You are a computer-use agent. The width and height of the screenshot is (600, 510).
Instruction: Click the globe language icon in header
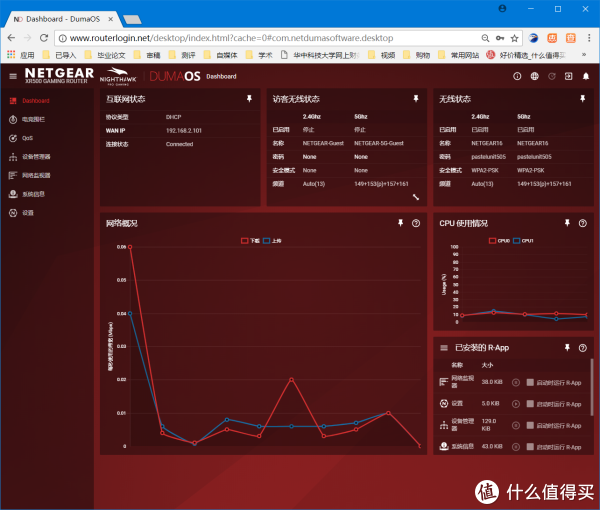(535, 76)
